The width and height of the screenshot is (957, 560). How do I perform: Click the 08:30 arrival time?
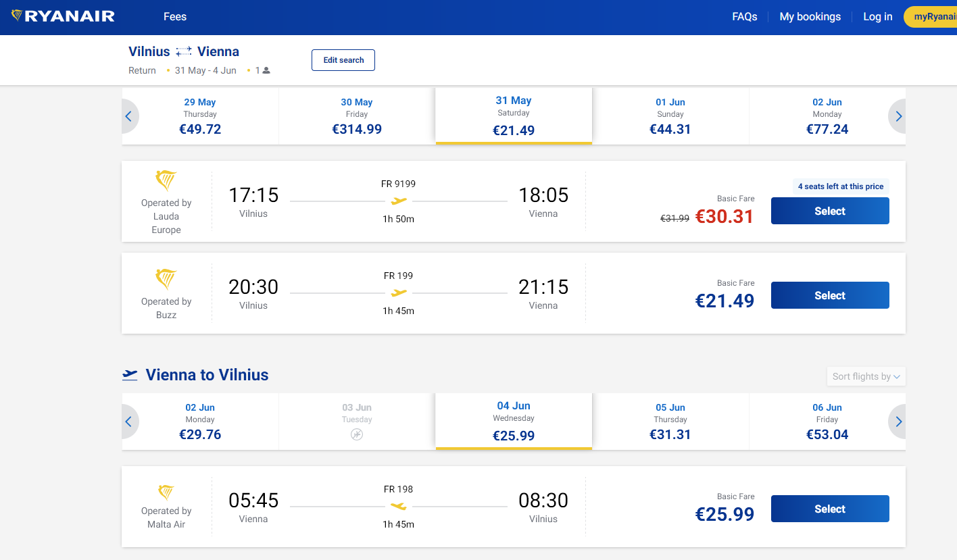[x=543, y=501]
